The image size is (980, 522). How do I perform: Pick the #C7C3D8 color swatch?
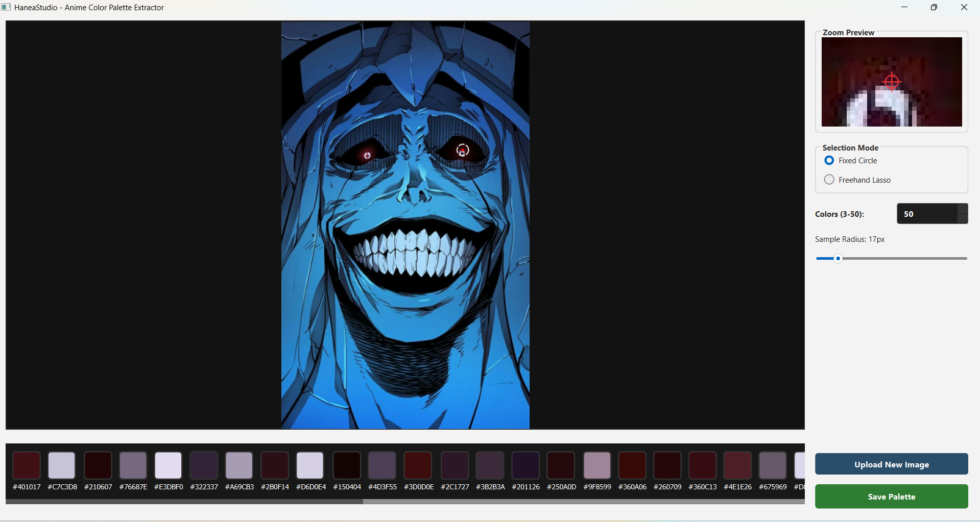[x=62, y=465]
